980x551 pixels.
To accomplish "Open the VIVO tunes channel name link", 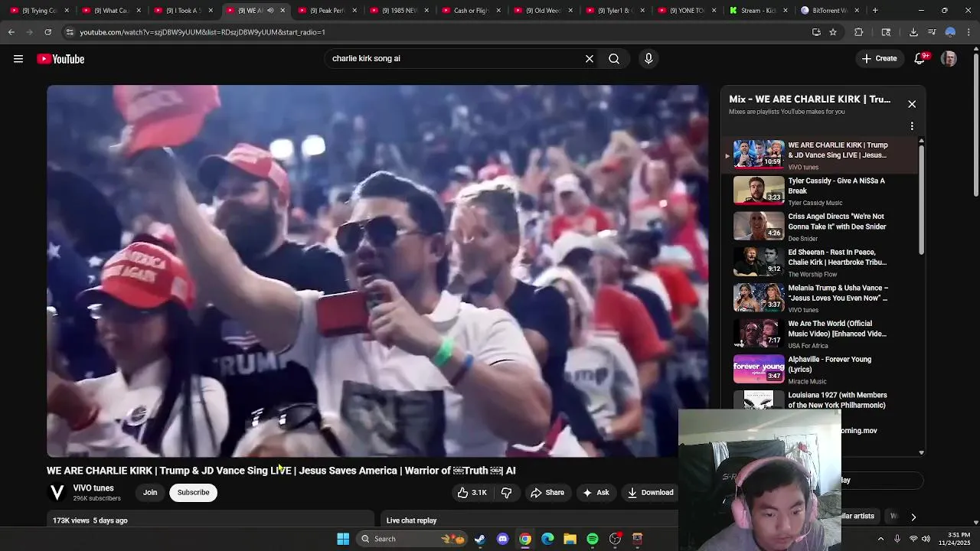I will pyautogui.click(x=93, y=488).
